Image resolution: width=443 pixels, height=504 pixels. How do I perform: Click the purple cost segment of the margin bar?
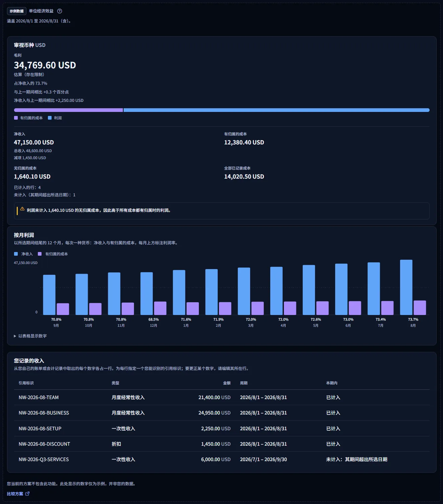click(x=68, y=110)
